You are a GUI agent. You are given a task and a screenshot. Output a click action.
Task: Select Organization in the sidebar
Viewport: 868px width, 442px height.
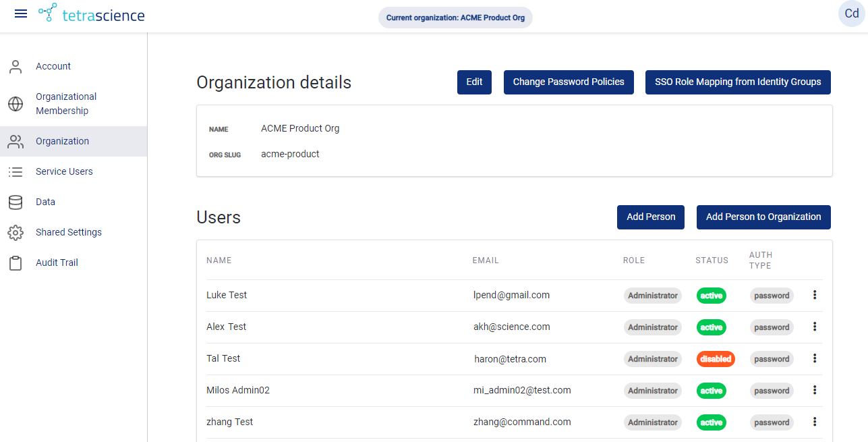point(62,141)
